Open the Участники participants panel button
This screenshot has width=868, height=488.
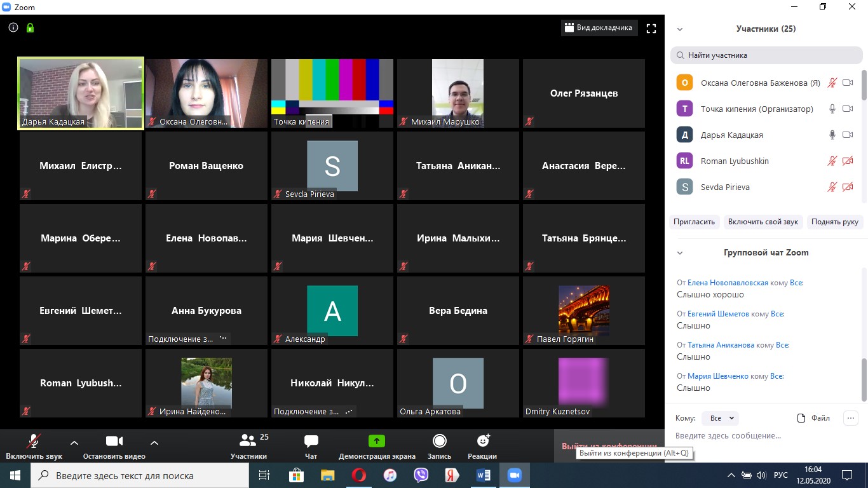(x=248, y=447)
